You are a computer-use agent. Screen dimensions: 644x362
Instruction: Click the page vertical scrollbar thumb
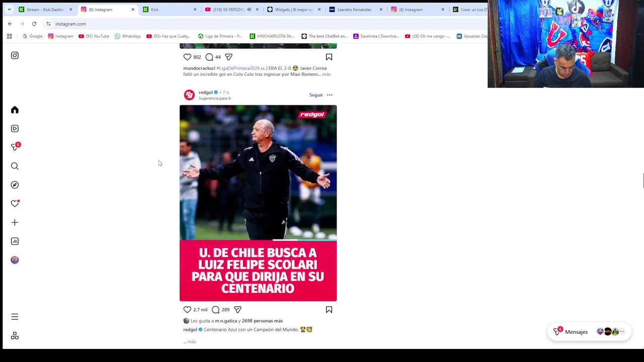(642, 180)
